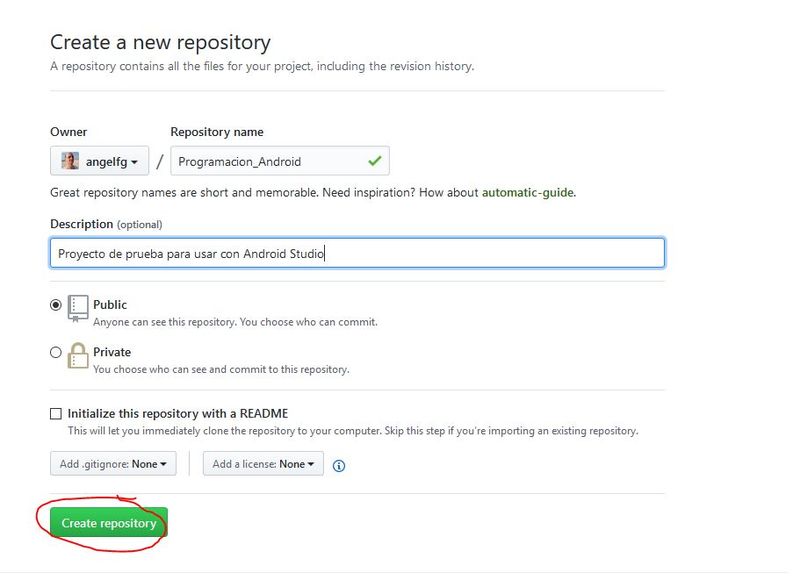Click the owner avatar image

[70, 161]
